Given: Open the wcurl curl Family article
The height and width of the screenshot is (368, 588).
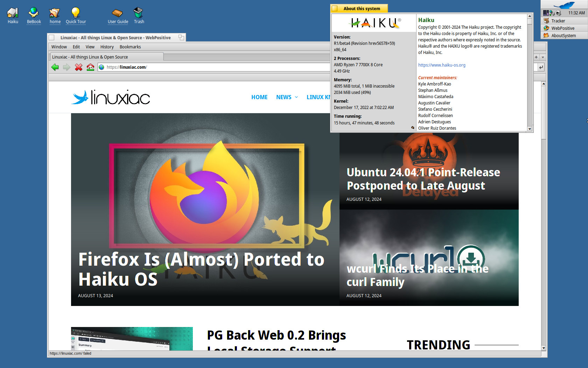Looking at the screenshot, I should pyautogui.click(x=417, y=275).
